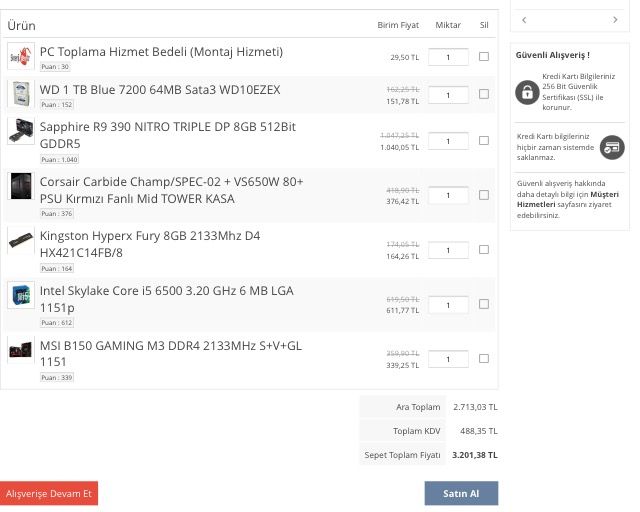This screenshot has width=640, height=512.
Task: Open Intel Skylake Core i5 thumbnail
Action: click(x=21, y=295)
